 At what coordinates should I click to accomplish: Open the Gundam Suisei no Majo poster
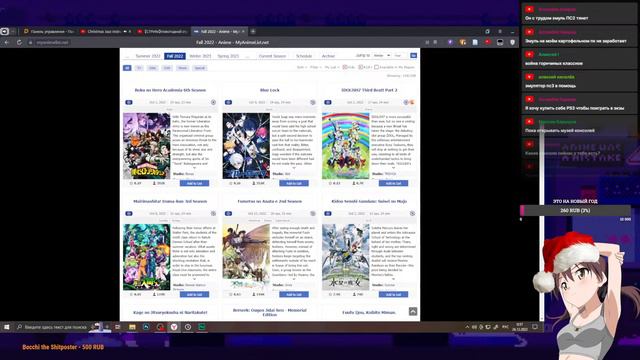tap(346, 257)
